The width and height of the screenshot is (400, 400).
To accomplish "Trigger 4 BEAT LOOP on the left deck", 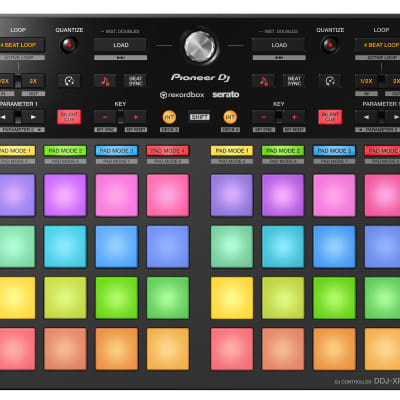I will pyautogui.click(x=22, y=45).
